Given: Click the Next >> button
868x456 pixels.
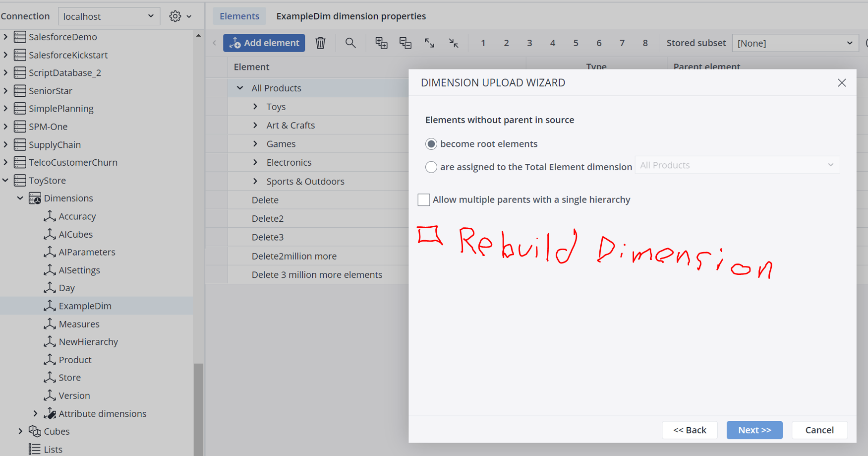Looking at the screenshot, I should (754, 430).
